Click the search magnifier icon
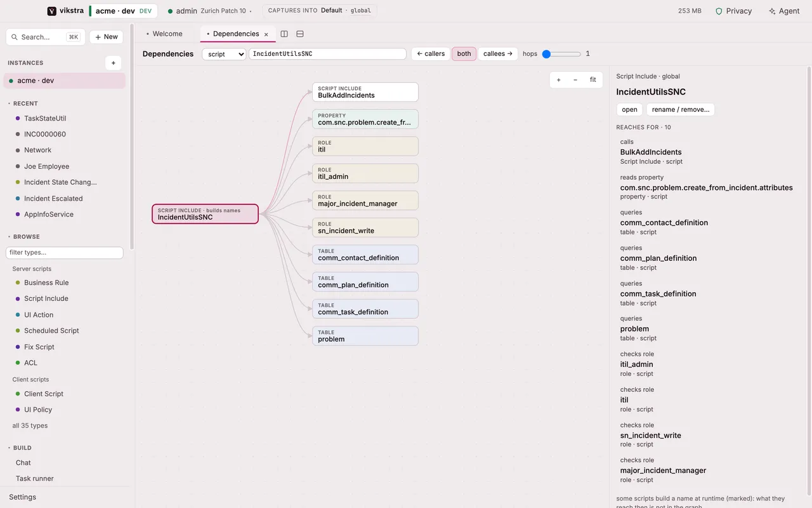 pyautogui.click(x=15, y=37)
